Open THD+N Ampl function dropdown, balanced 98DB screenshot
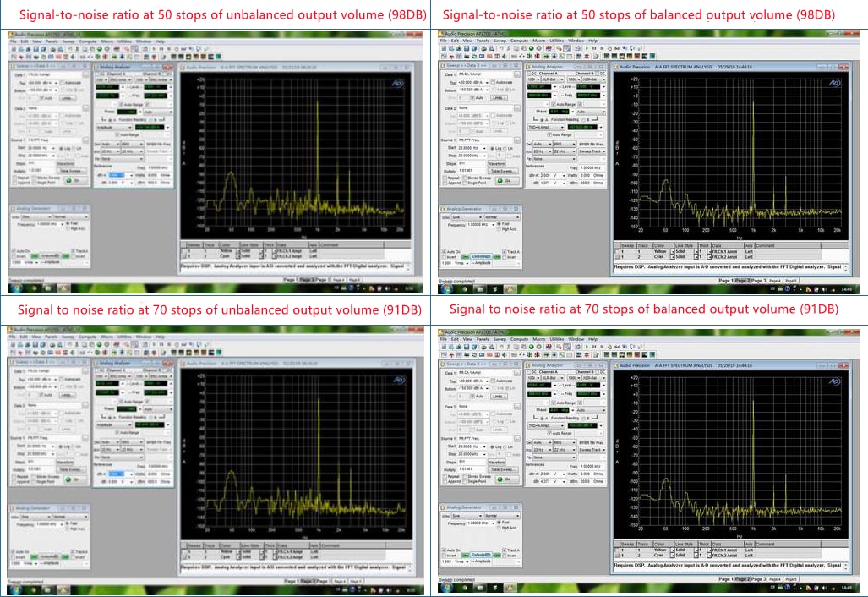Screen dimensions: 868x597 [546, 128]
